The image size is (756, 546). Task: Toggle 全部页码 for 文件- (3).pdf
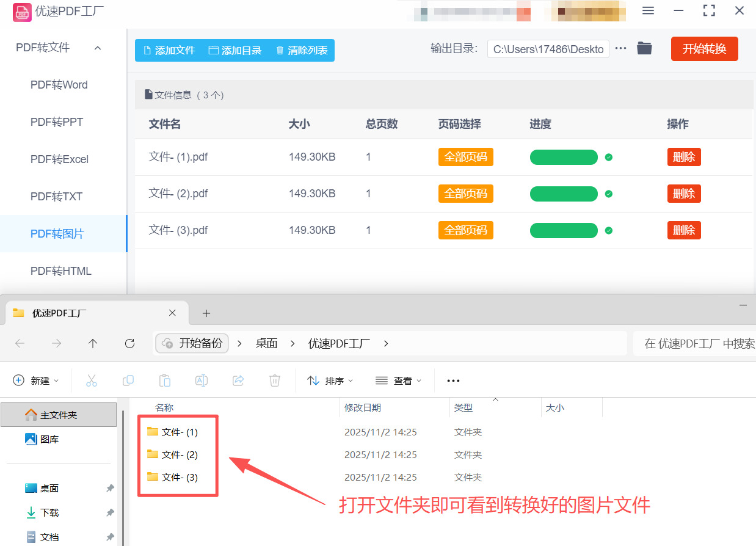[465, 230]
